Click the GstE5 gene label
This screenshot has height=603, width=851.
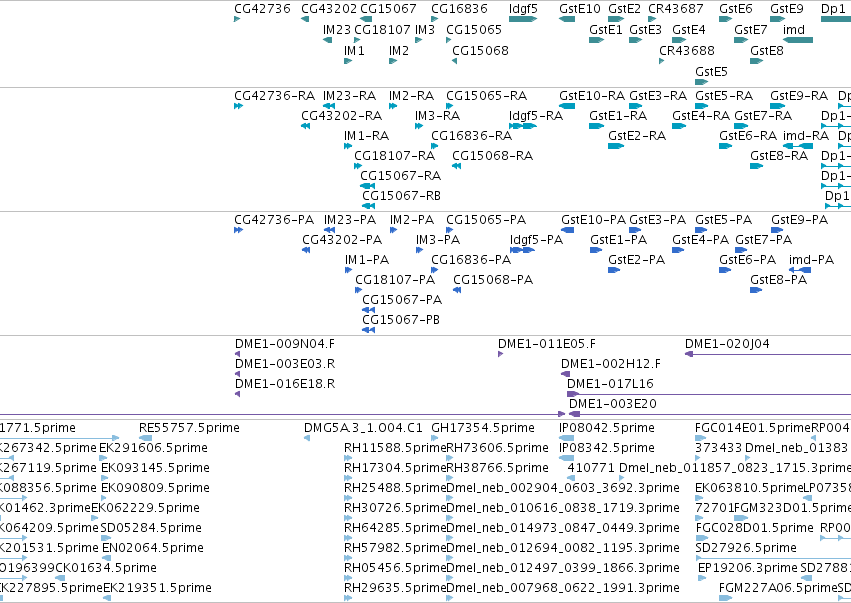coord(711,72)
